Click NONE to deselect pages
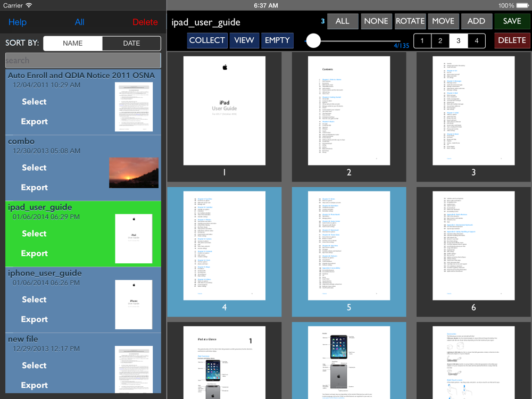This screenshot has width=532, height=399. [376, 21]
